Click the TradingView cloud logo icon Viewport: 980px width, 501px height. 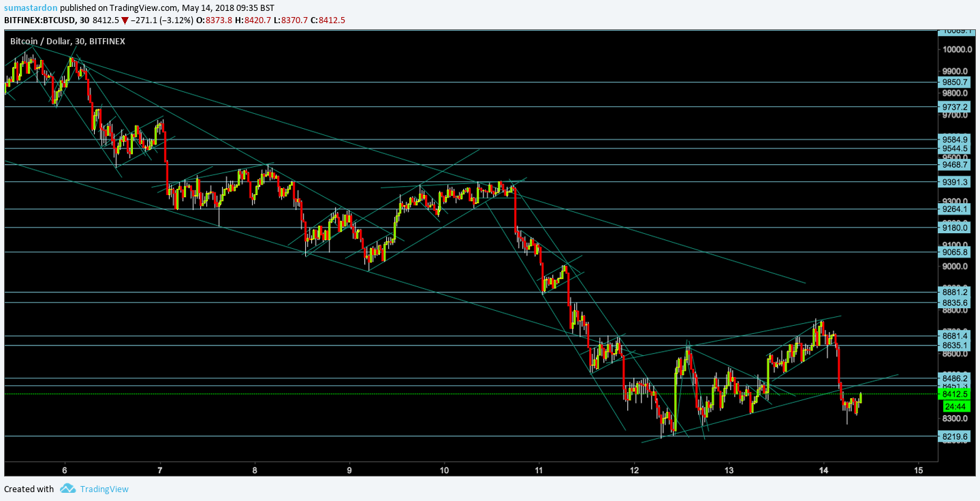67,489
